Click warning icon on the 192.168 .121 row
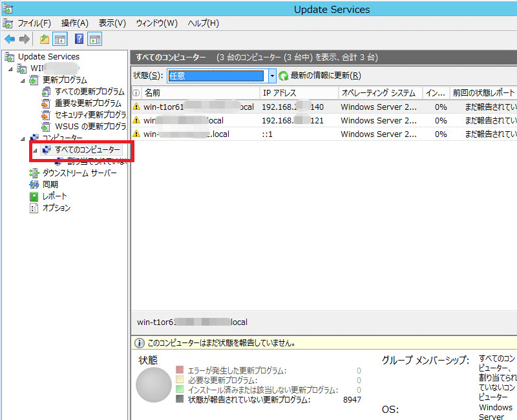This screenshot has height=420, width=517. tap(136, 120)
